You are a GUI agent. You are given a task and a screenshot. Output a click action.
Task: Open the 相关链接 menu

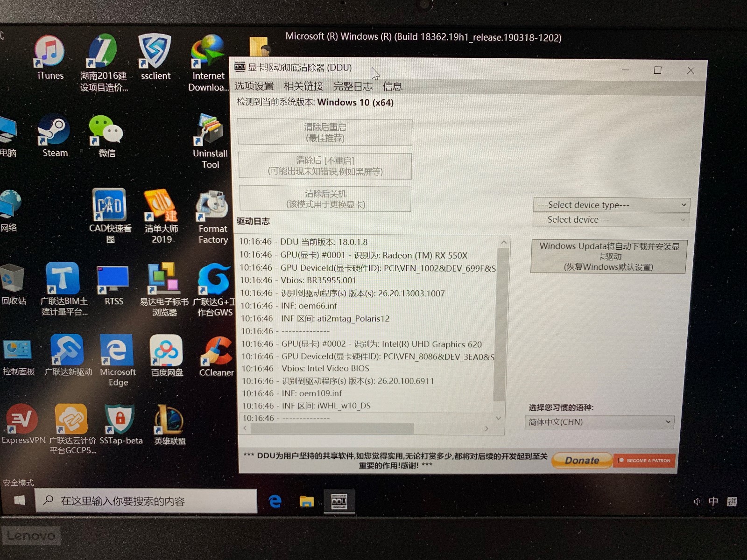[x=303, y=86]
